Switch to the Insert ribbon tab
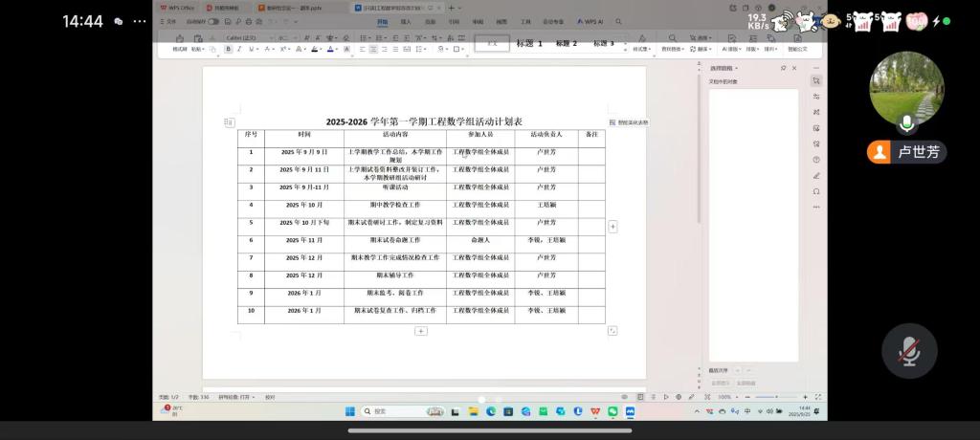This screenshot has height=440, width=980. point(406,21)
